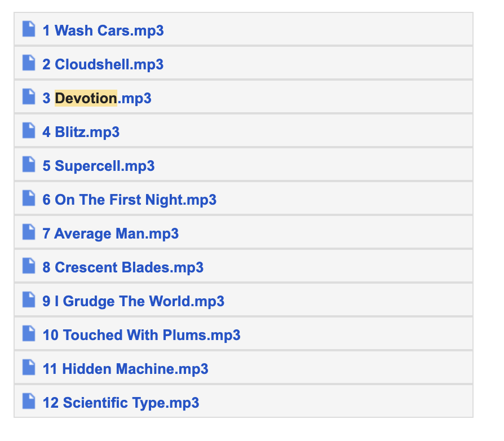Select the file icon for Average Man.mp3
Viewport: 504px width, 441px height.
[x=29, y=232]
